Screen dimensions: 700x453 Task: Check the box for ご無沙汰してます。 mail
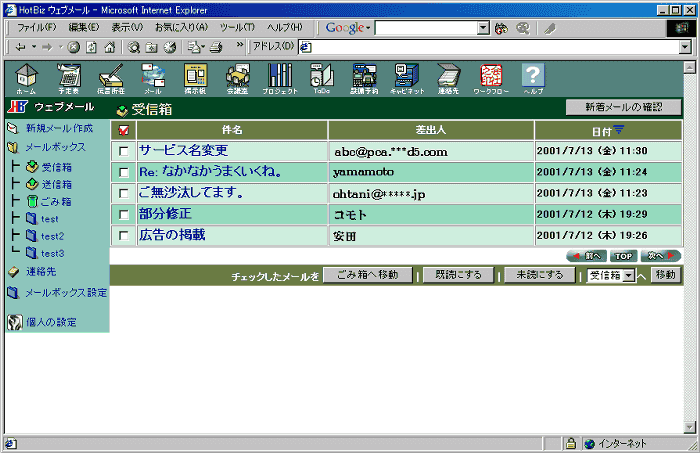[x=124, y=193]
